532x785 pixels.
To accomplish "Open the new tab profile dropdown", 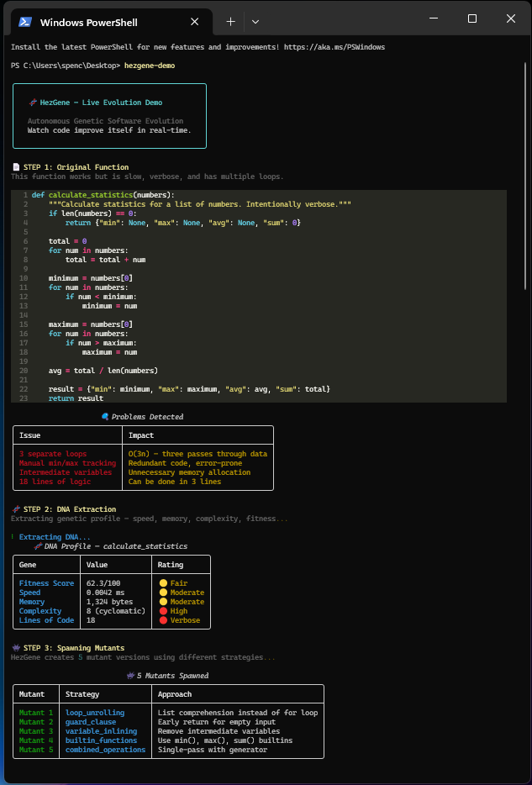I will click(x=255, y=22).
